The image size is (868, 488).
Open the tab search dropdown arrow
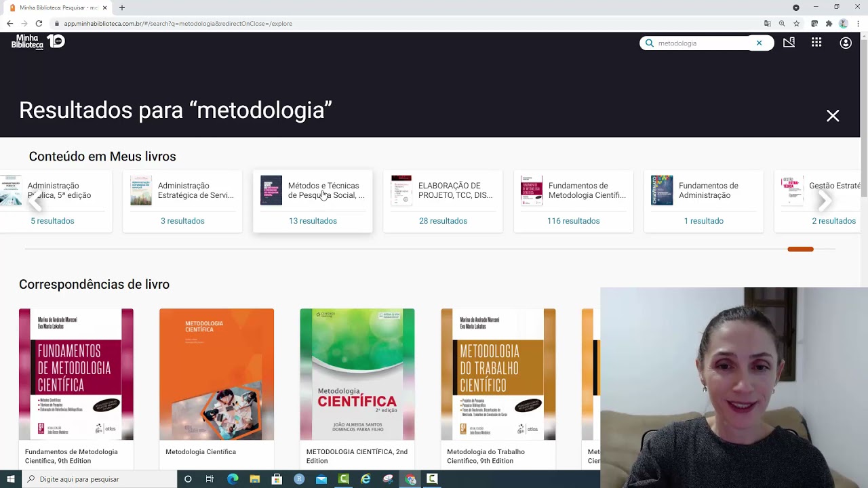click(x=796, y=7)
